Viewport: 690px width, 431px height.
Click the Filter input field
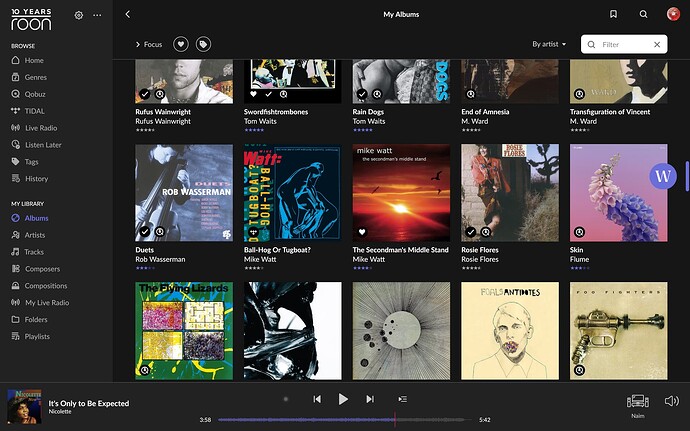624,44
